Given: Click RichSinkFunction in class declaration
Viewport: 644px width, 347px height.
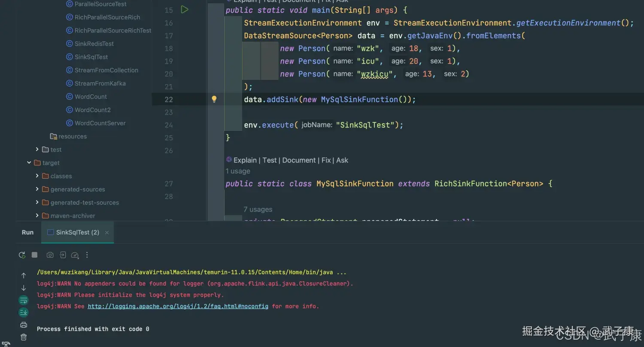Looking at the screenshot, I should 471,183.
